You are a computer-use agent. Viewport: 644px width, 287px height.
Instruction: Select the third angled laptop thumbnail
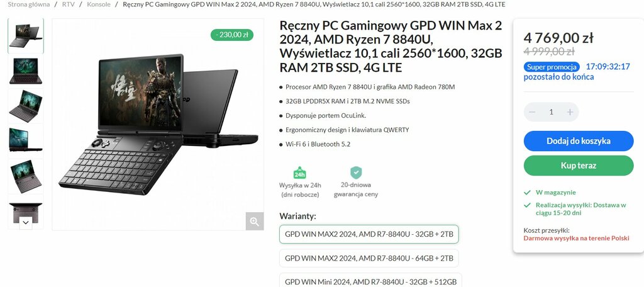tap(25, 106)
